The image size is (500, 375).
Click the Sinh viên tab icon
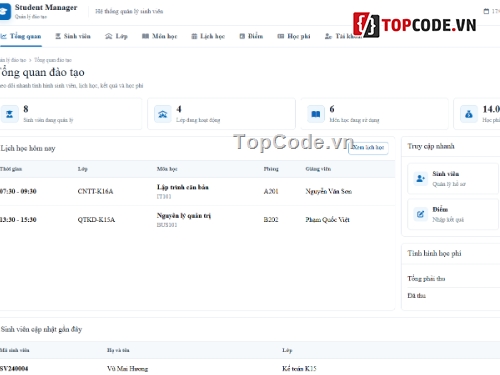(x=58, y=36)
